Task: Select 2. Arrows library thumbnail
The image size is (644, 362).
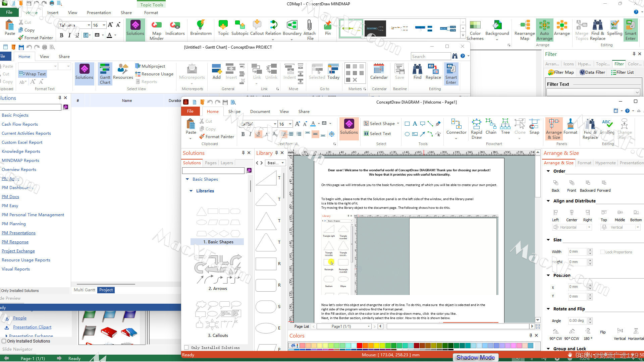Action: point(218,272)
